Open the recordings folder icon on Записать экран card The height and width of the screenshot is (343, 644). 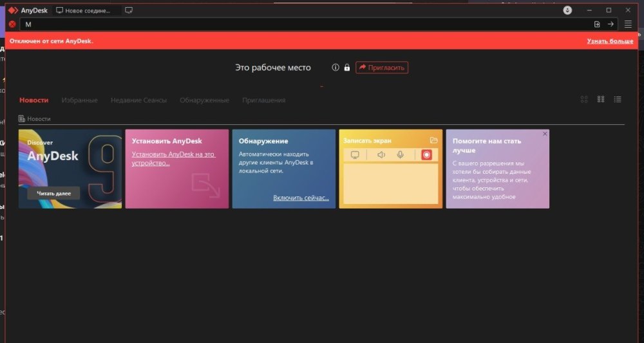433,140
